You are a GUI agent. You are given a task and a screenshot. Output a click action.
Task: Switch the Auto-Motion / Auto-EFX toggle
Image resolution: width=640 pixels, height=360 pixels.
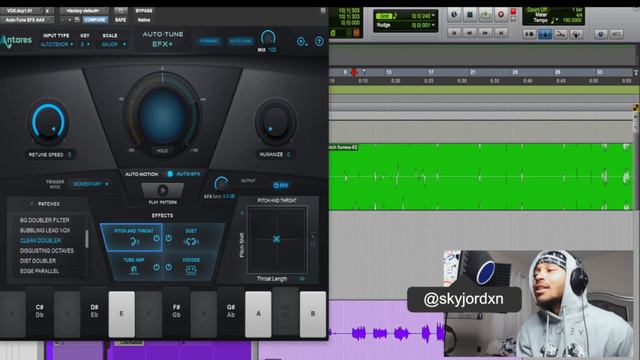170,174
